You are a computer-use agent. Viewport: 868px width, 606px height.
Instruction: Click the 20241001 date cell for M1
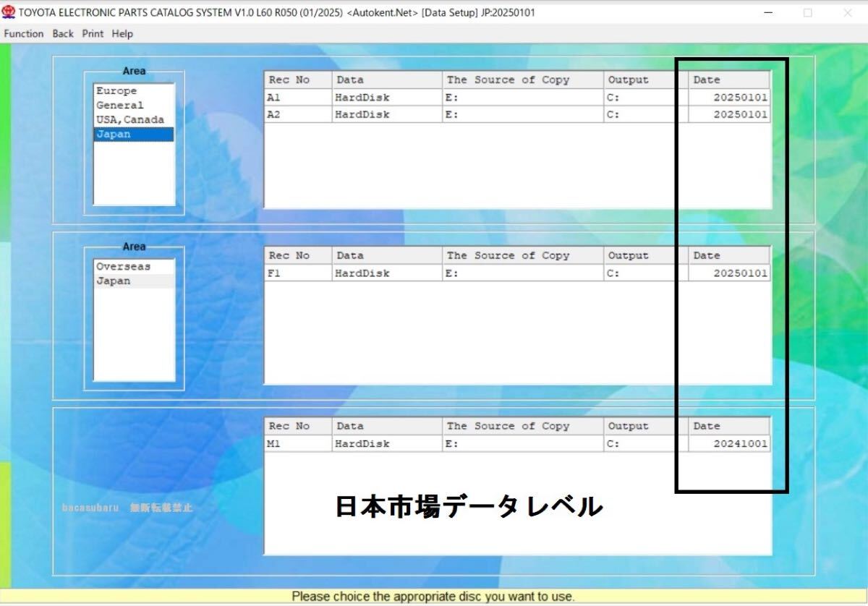pyautogui.click(x=739, y=444)
